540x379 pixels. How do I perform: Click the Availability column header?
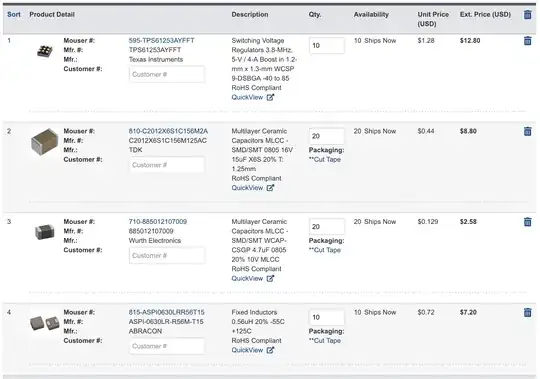point(371,14)
